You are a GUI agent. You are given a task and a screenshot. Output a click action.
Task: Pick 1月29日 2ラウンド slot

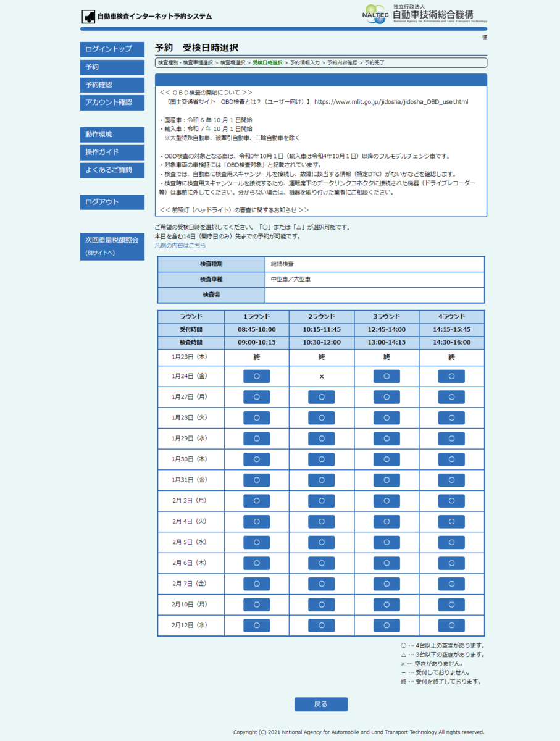tap(322, 439)
